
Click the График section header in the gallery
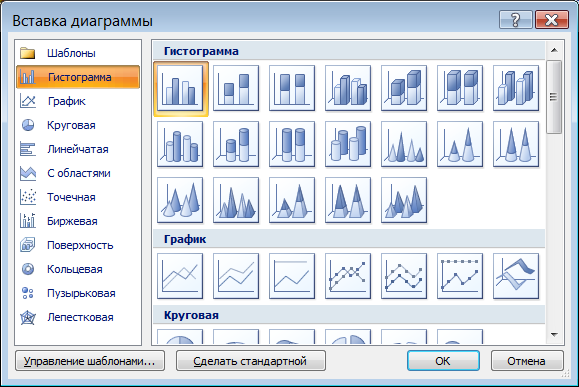(349, 239)
